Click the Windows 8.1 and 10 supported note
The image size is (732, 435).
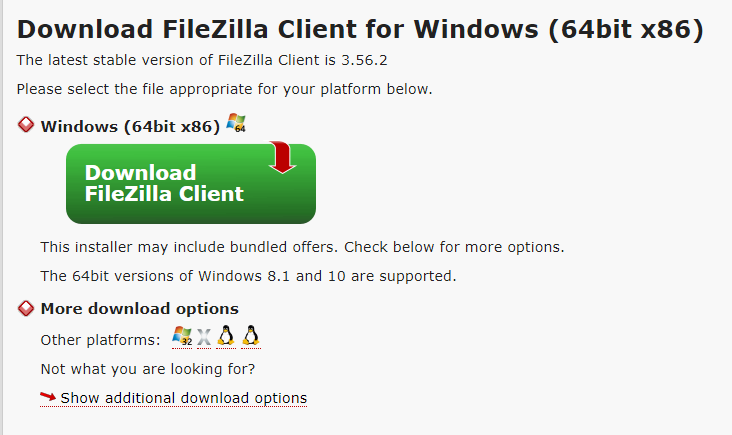point(248,276)
